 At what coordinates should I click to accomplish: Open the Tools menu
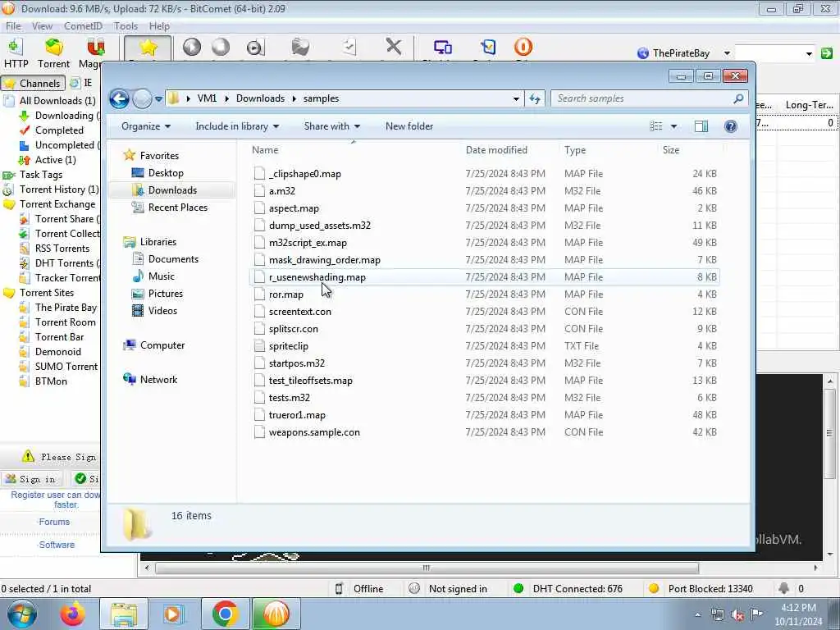point(126,25)
